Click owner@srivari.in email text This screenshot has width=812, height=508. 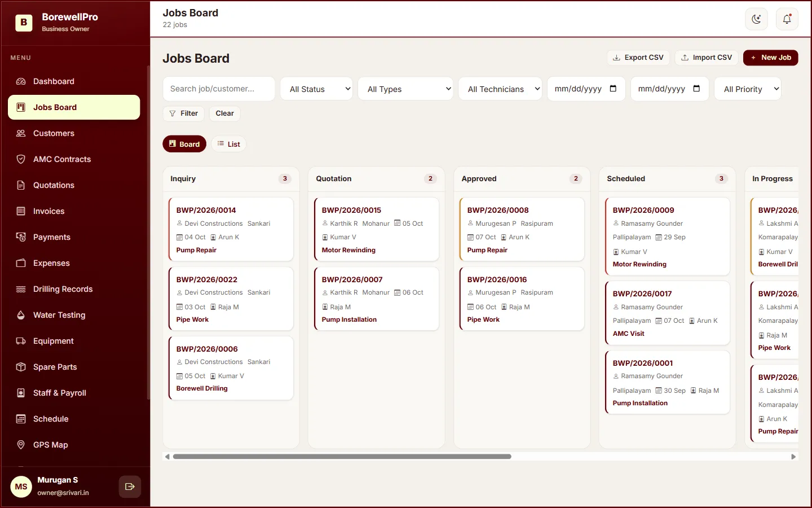tap(63, 493)
